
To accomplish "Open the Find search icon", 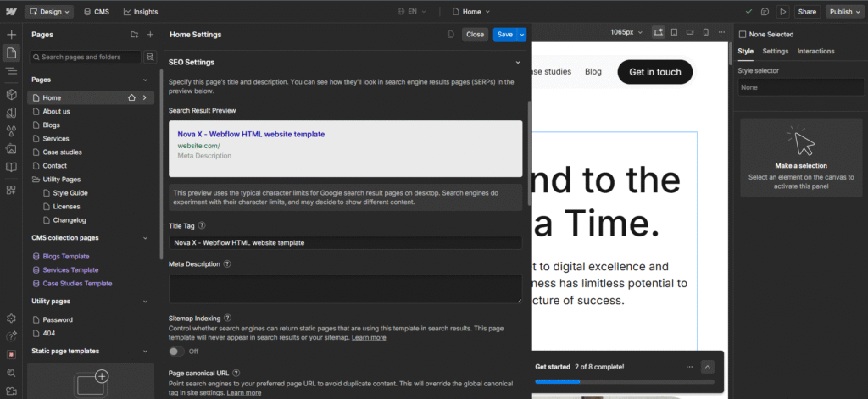I will (x=12, y=373).
